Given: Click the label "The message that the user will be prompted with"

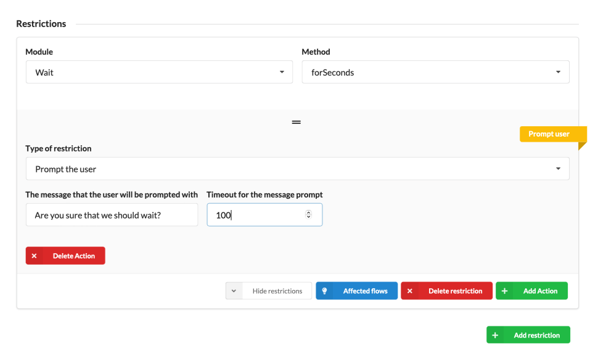Looking at the screenshot, I should pos(112,195).
